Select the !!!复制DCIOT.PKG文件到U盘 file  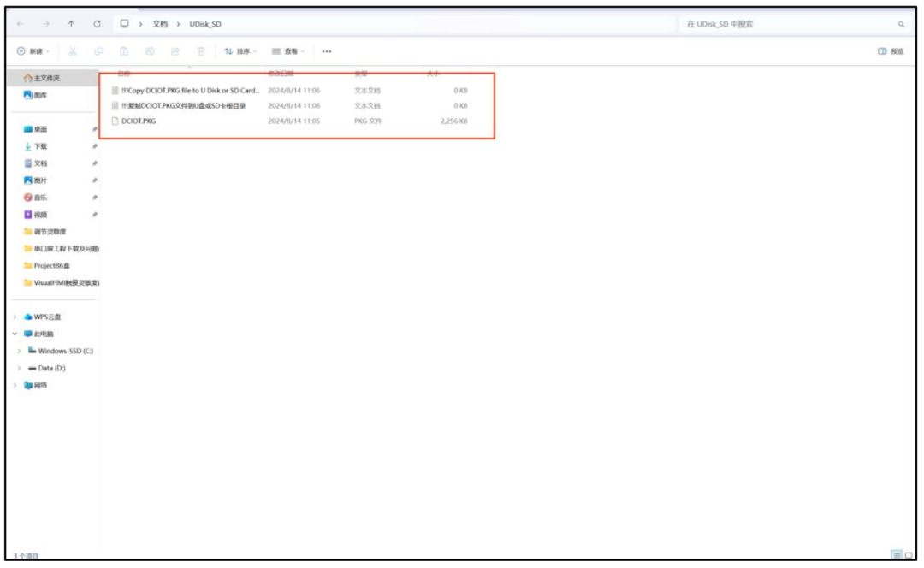click(x=183, y=105)
